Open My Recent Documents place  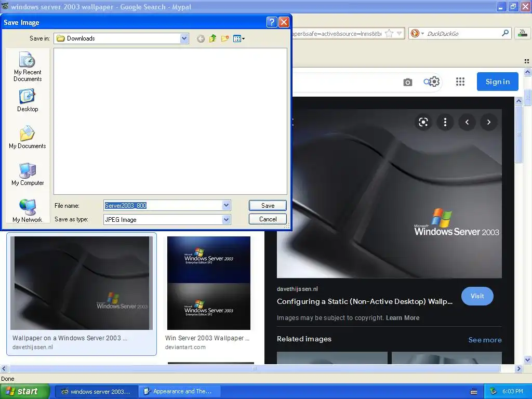coord(28,66)
